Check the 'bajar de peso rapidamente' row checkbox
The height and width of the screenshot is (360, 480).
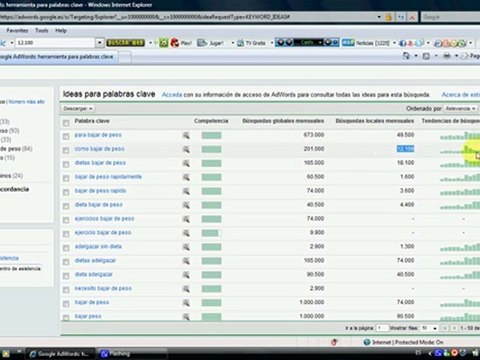[x=66, y=178]
